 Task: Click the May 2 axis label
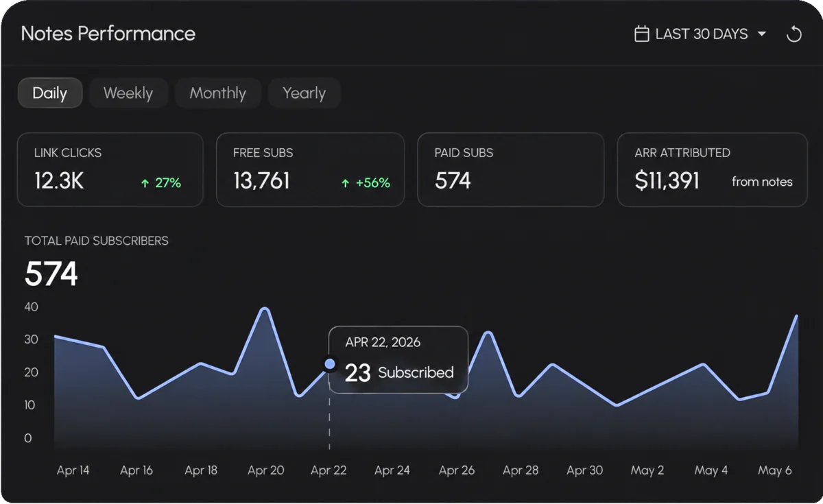pyautogui.click(x=647, y=470)
